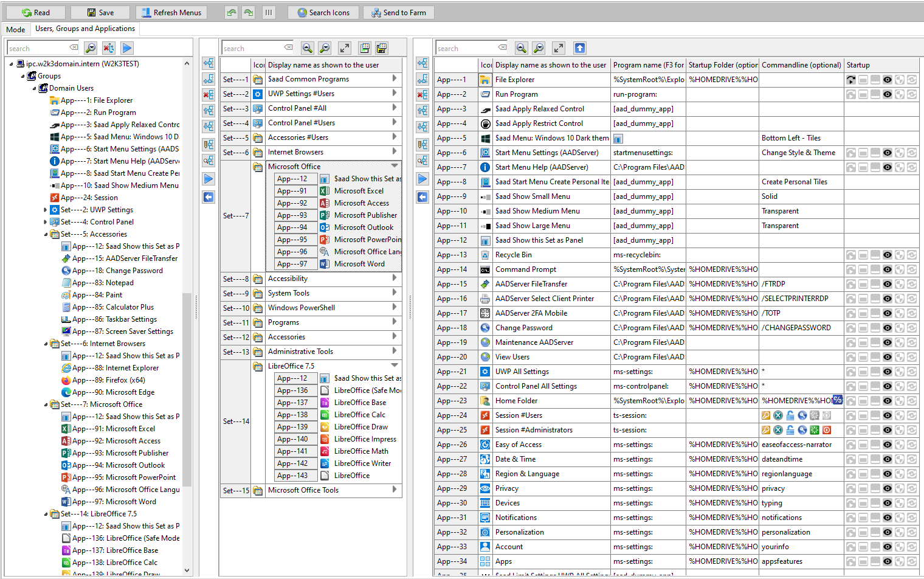Switch to the Mode tab
The width and height of the screenshot is (924, 579).
(x=15, y=29)
